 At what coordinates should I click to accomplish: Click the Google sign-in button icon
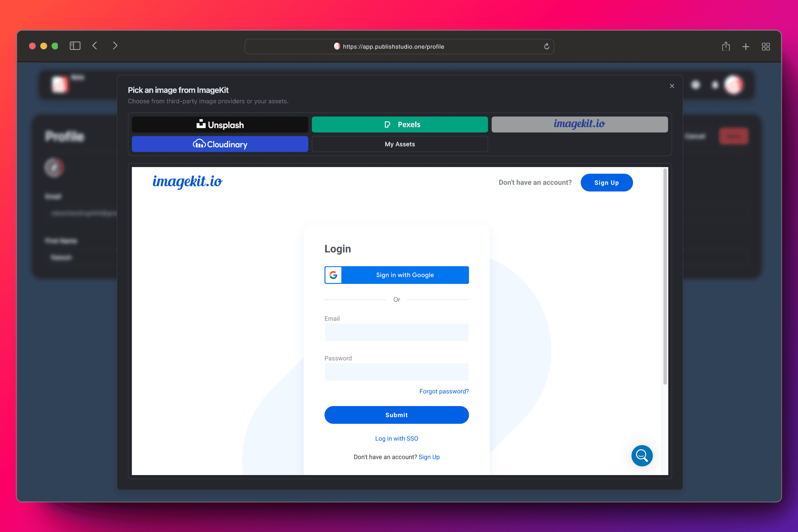[x=333, y=275]
